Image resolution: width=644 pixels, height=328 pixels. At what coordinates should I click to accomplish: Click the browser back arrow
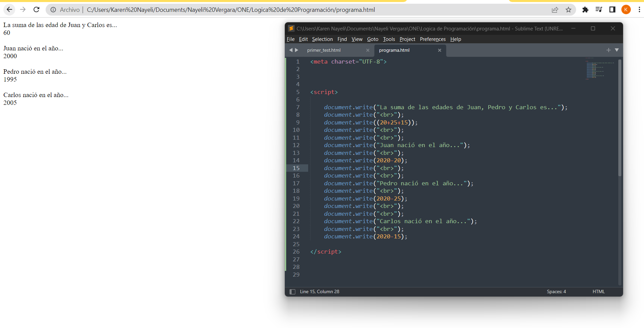click(9, 10)
